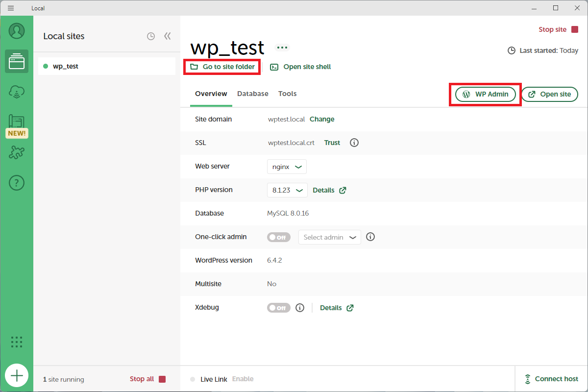Screen dimensions: 588x392
Task: Click the wptest.local domain text
Action: (286, 119)
